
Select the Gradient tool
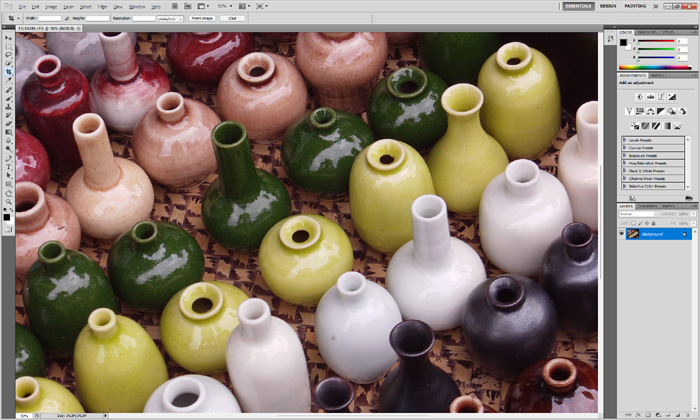(8, 133)
